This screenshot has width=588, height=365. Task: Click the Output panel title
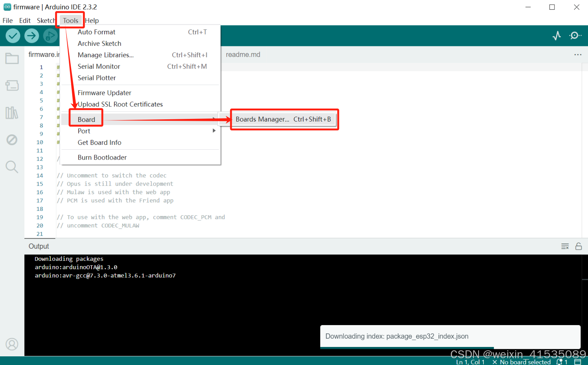39,246
